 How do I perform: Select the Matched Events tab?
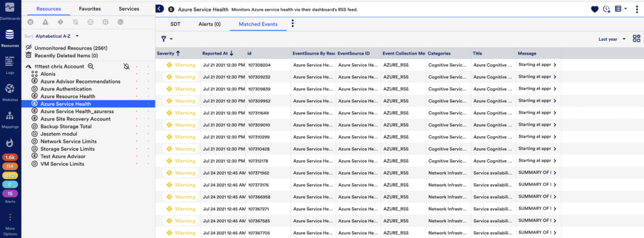[x=258, y=24]
